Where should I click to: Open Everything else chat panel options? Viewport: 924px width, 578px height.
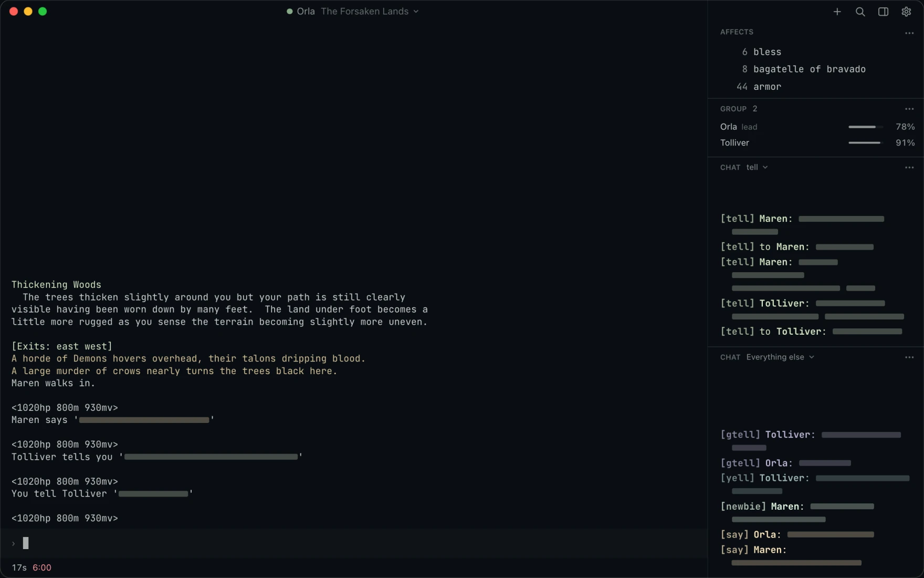909,357
